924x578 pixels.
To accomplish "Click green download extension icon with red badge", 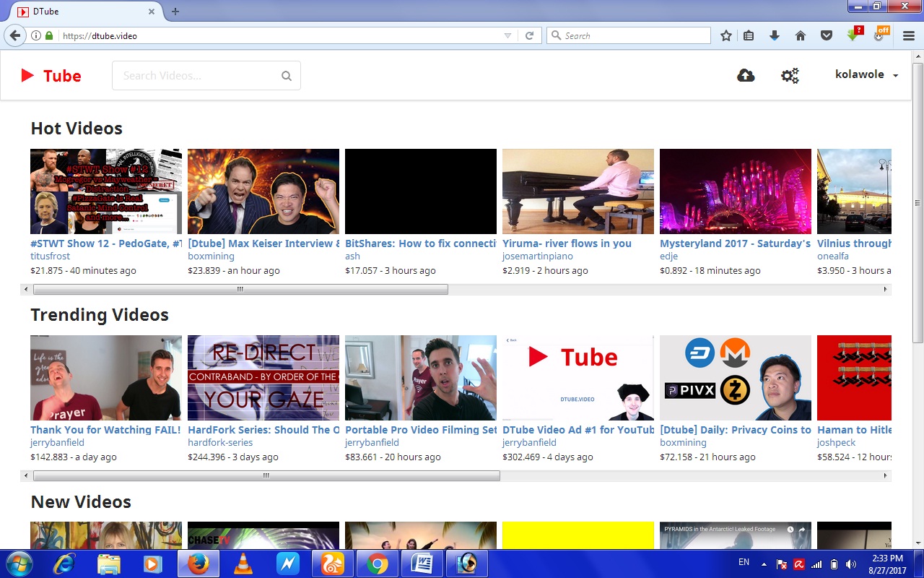I will [x=854, y=34].
